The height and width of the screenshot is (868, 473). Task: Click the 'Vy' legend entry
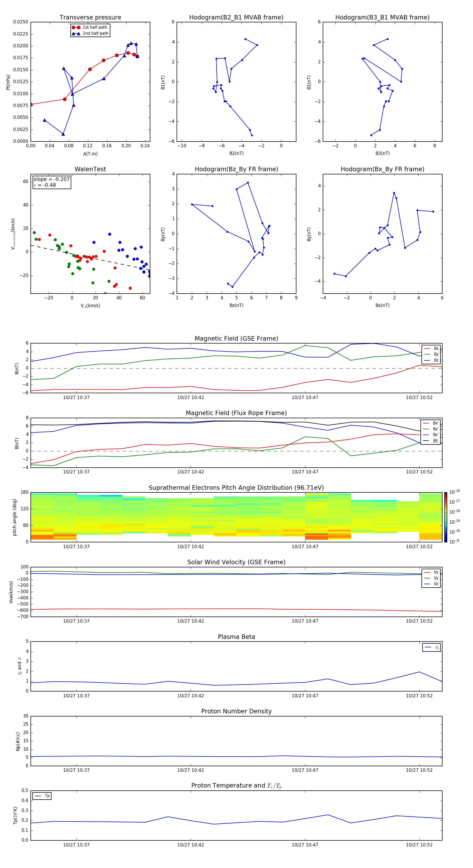click(x=431, y=578)
